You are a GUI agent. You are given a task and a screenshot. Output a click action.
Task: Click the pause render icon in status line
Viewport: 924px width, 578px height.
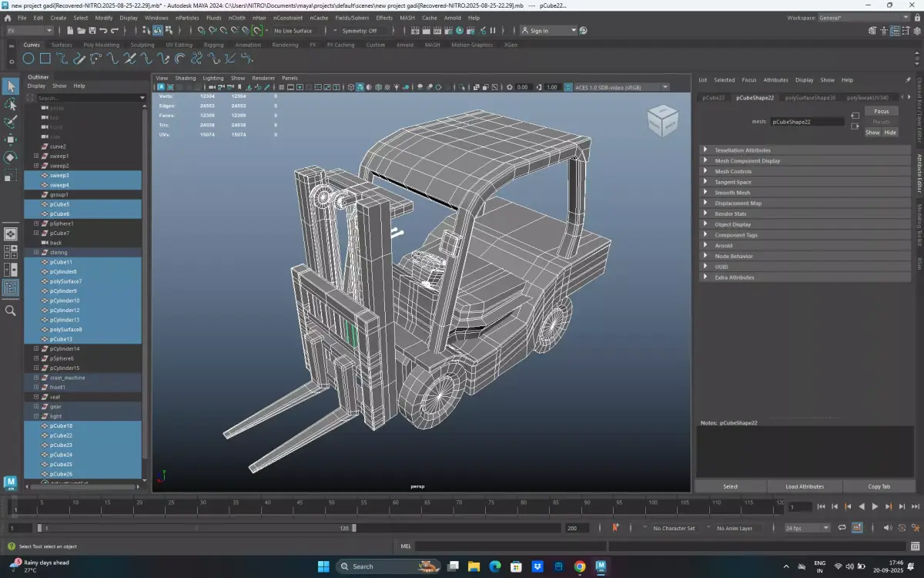(x=493, y=31)
